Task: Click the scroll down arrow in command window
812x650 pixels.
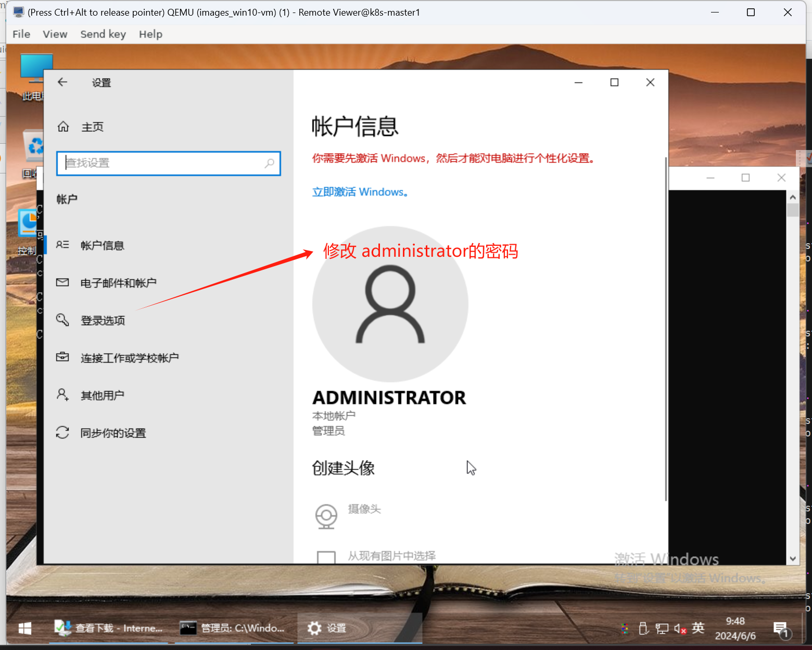Action: click(793, 559)
